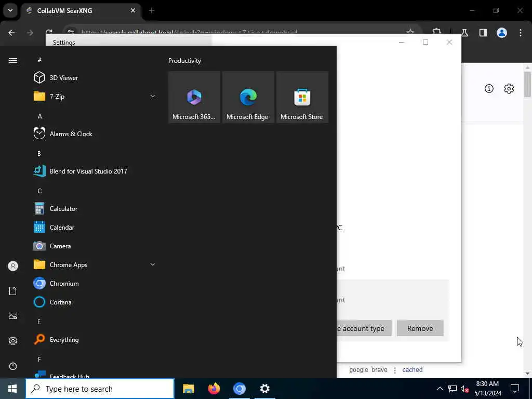Expand the Start menu hamburger button
Image resolution: width=532 pixels, height=399 pixels.
13,60
